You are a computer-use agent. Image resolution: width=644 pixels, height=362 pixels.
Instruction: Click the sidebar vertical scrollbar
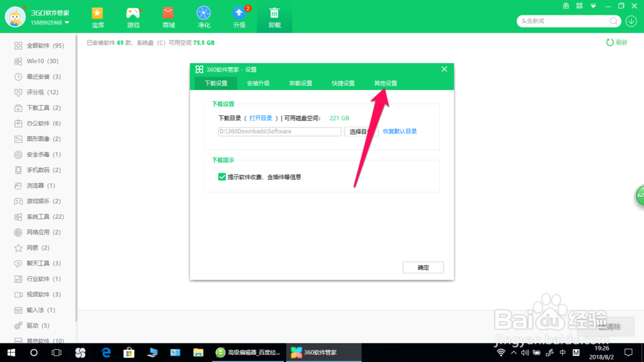(x=77, y=178)
